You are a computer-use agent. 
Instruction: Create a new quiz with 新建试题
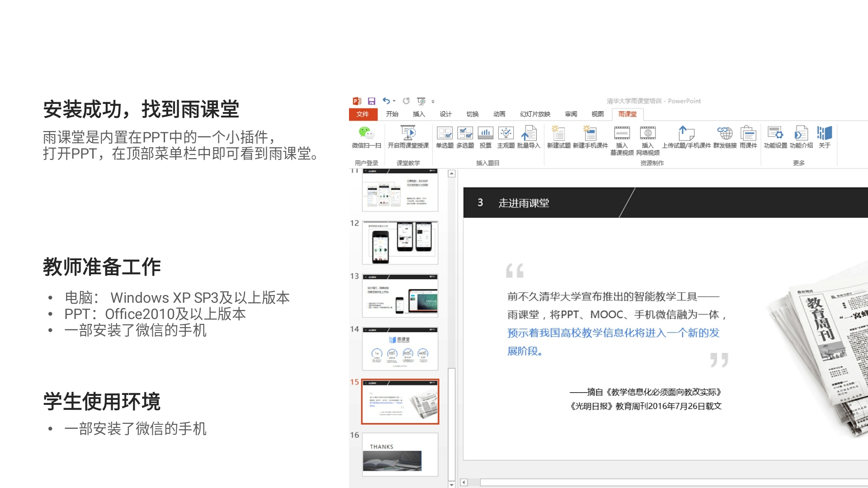[559, 137]
